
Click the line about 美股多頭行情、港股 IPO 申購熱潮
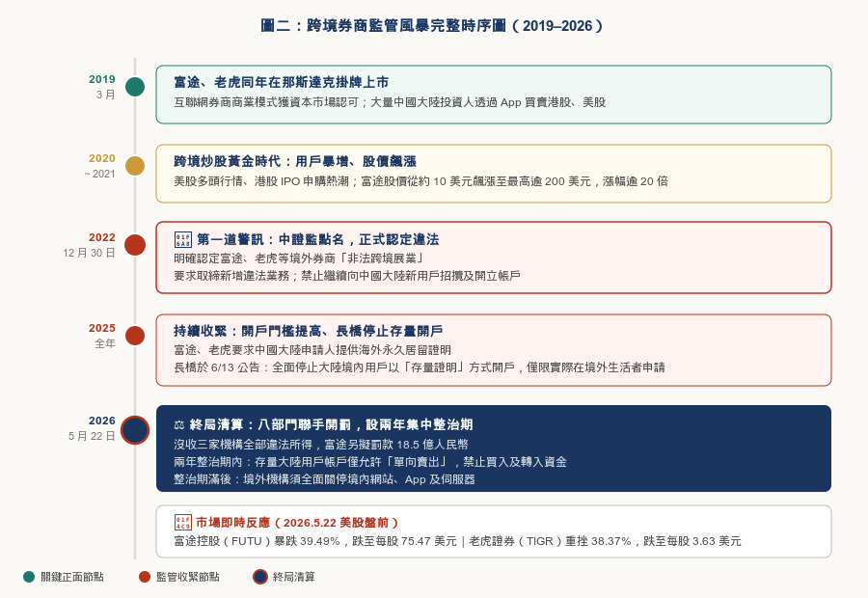click(x=420, y=181)
